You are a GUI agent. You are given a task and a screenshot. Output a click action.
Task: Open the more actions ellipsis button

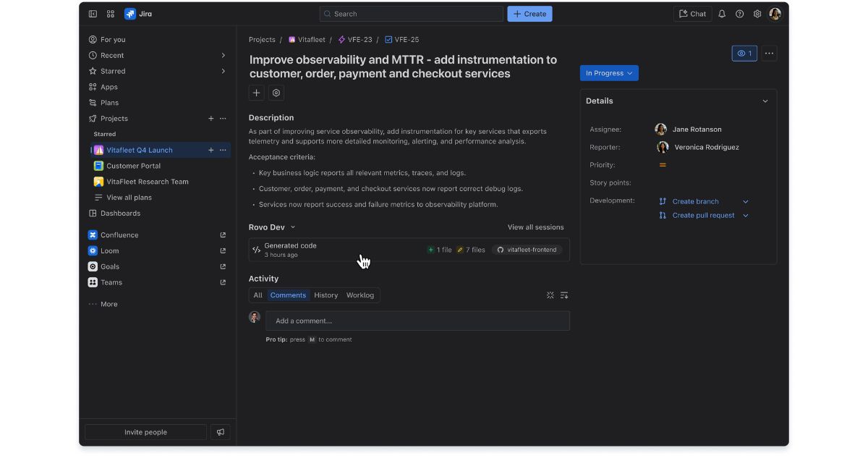[769, 53]
